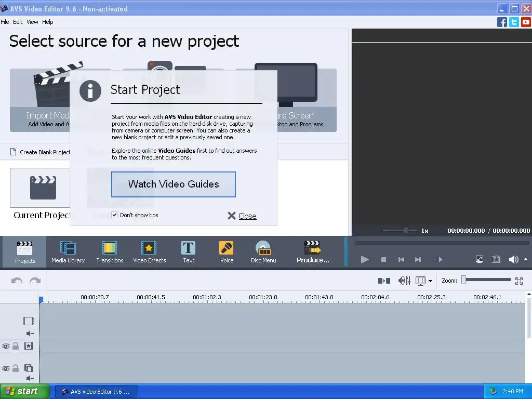Toggle overlay track lock
The width and height of the screenshot is (532, 399).
click(16, 368)
